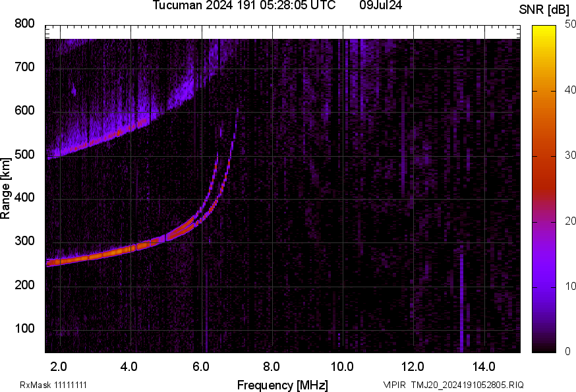Click the vertical interference line near 13.4 MHz
The height and width of the screenshot is (392, 576).
click(462, 303)
